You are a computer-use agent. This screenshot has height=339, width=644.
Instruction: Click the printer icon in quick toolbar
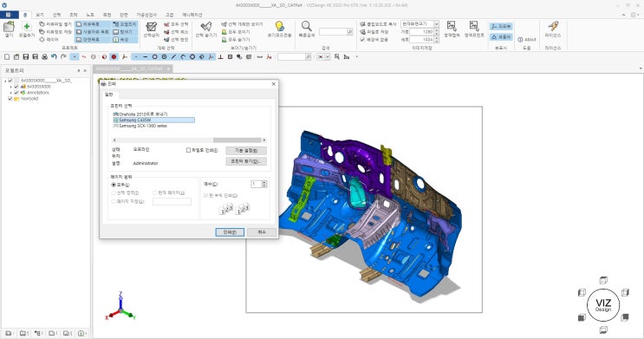tap(45, 56)
